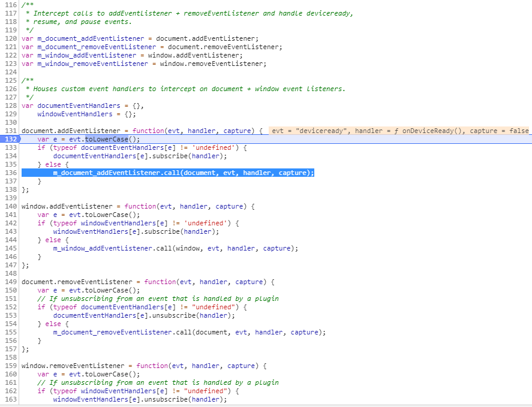Click line number 131 in gutter

(11, 131)
